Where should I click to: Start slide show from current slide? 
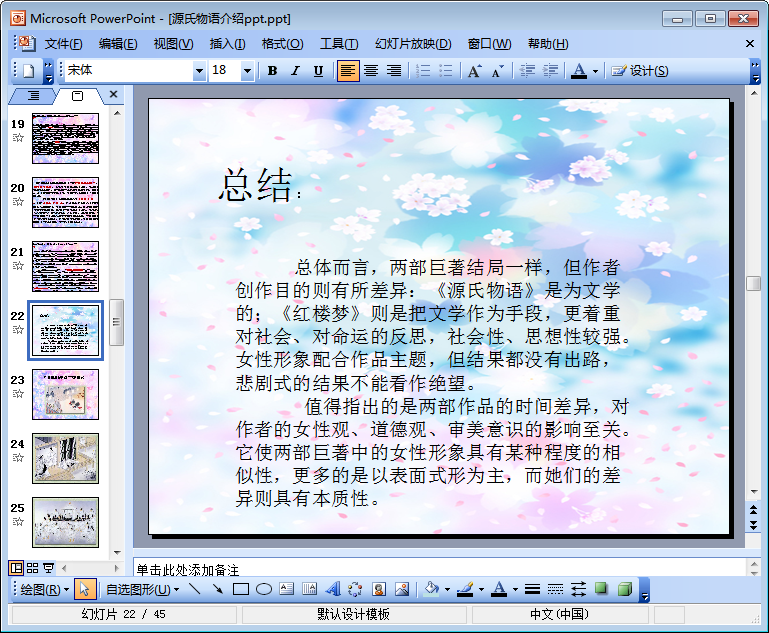click(x=49, y=568)
